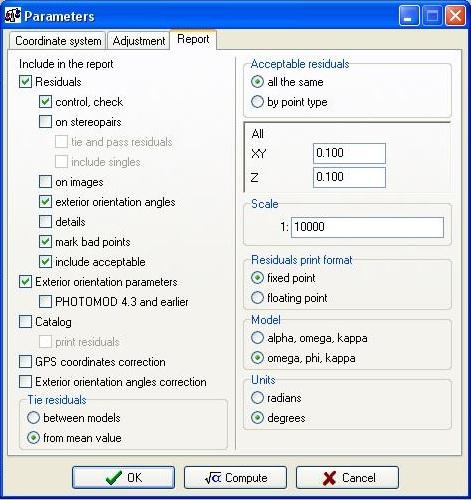Toggle Exterior orientation parameters checkbox

click(25, 282)
